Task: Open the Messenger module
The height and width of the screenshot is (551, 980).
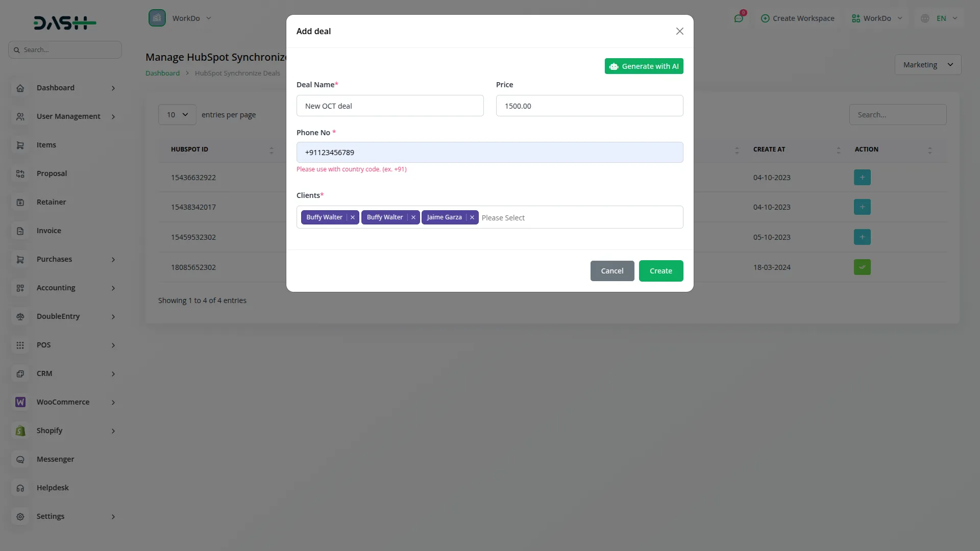Action: (55, 459)
